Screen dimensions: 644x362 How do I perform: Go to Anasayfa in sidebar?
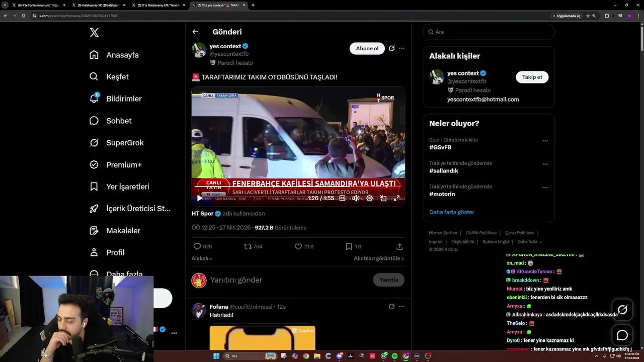pos(114,55)
